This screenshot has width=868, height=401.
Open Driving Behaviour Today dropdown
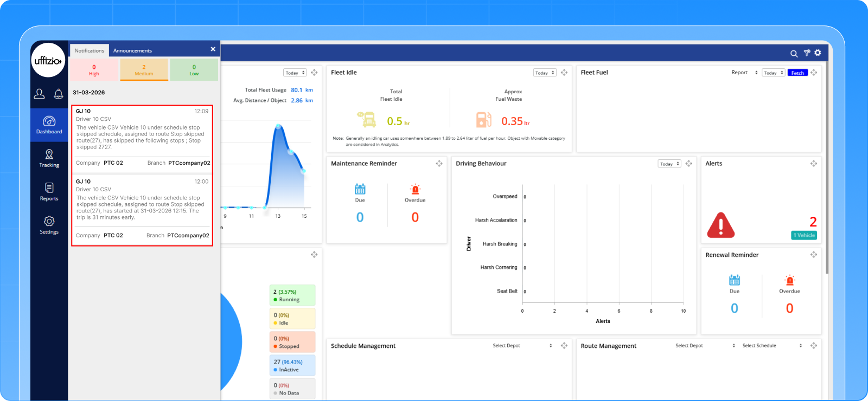coord(669,164)
